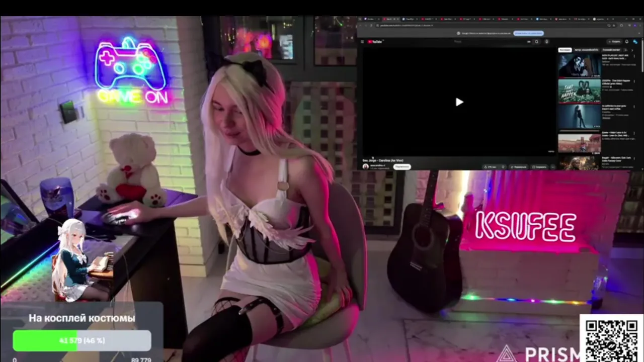The height and width of the screenshot is (362, 644).
Task: Click the green donation goal progress bar
Action: point(82,340)
